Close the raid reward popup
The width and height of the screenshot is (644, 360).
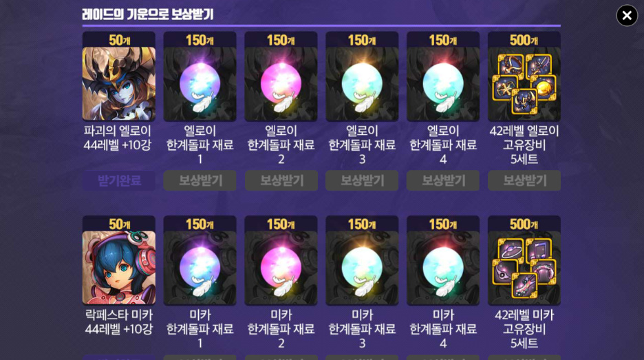pyautogui.click(x=627, y=16)
